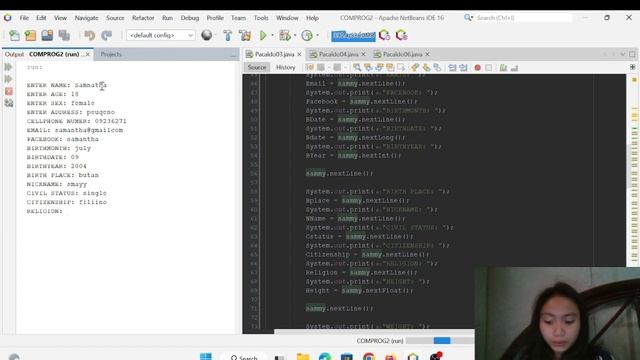Viewport: 640px width, 360px height.
Task: Open File Explorer from the taskbar
Action: point(303,357)
